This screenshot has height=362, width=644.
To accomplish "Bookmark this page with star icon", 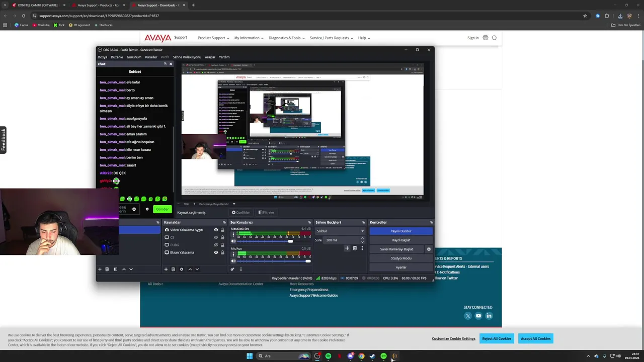I will pyautogui.click(x=585, y=16).
